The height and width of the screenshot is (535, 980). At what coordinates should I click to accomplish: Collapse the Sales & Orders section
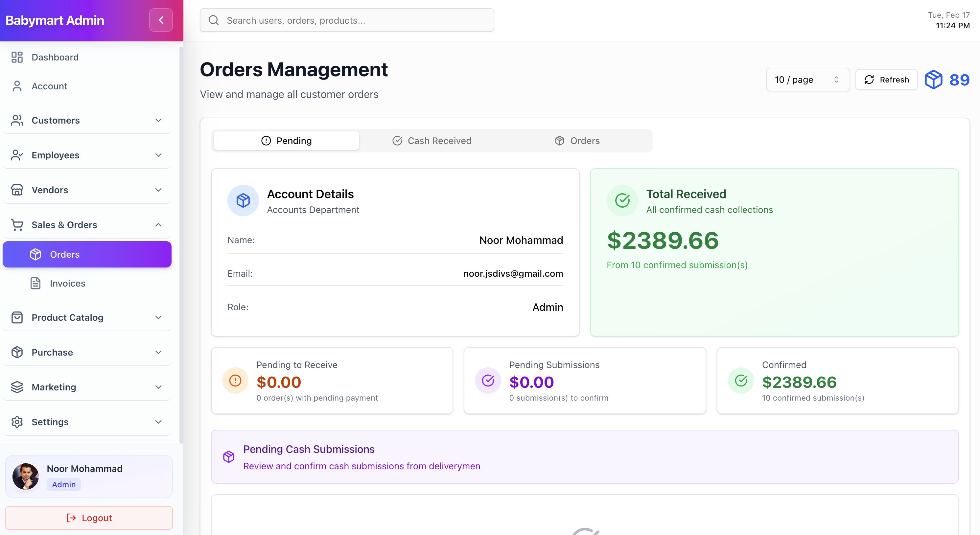pos(87,225)
